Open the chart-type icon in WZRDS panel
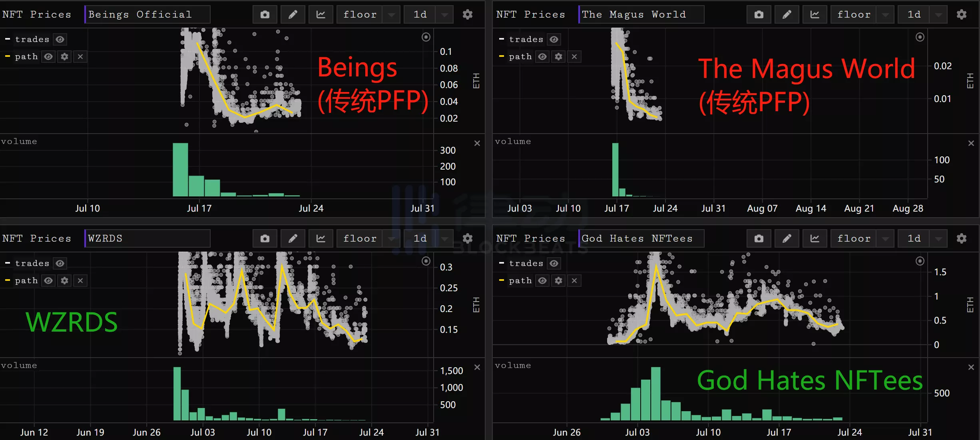Image resolution: width=980 pixels, height=440 pixels. coord(321,239)
